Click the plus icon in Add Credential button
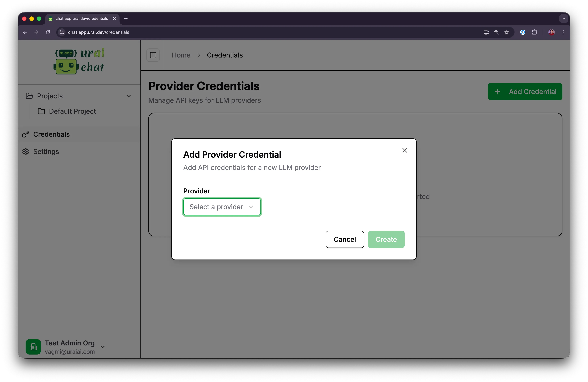The image size is (588, 382). click(x=497, y=92)
